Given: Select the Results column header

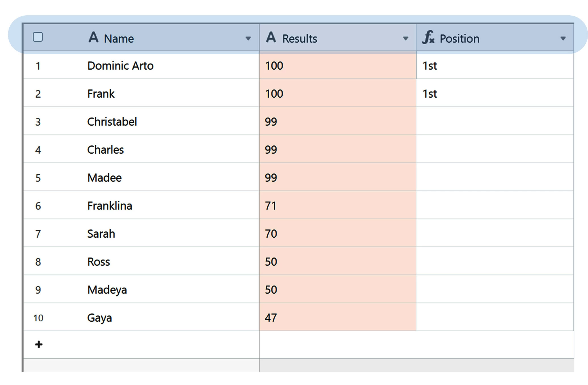Looking at the screenshot, I should click(338, 37).
